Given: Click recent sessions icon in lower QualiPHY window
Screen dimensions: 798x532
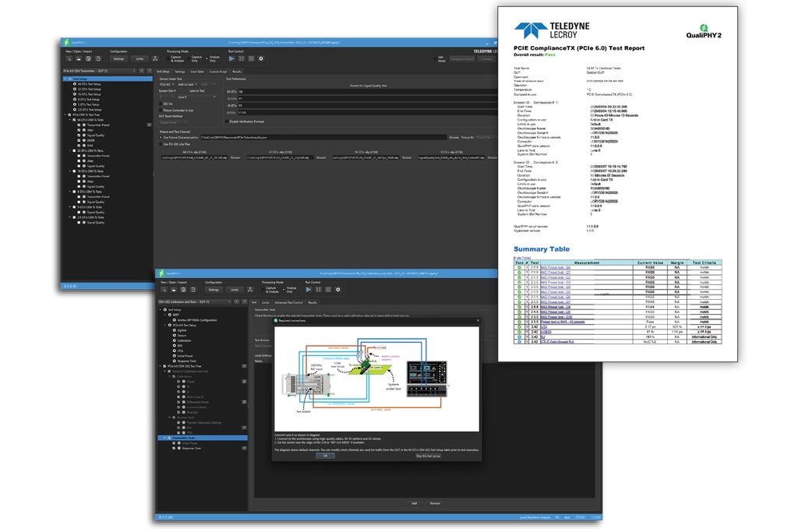Looking at the screenshot, I should point(193,290).
